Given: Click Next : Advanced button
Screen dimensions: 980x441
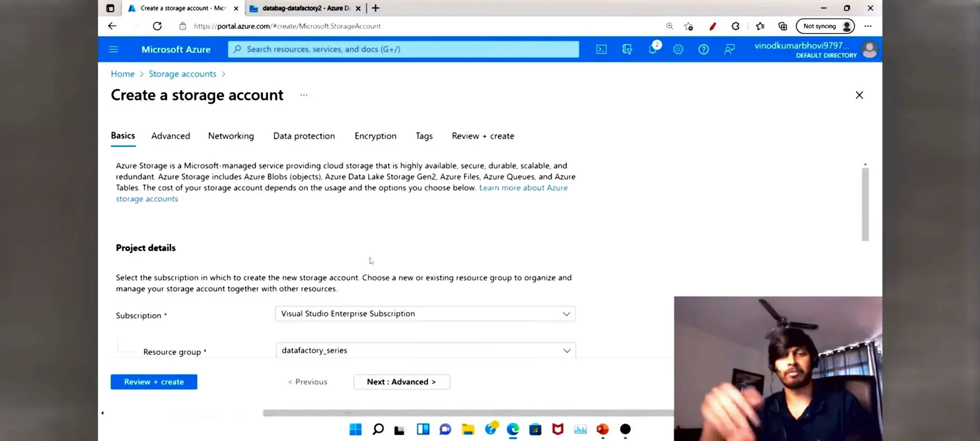Looking at the screenshot, I should (x=401, y=382).
